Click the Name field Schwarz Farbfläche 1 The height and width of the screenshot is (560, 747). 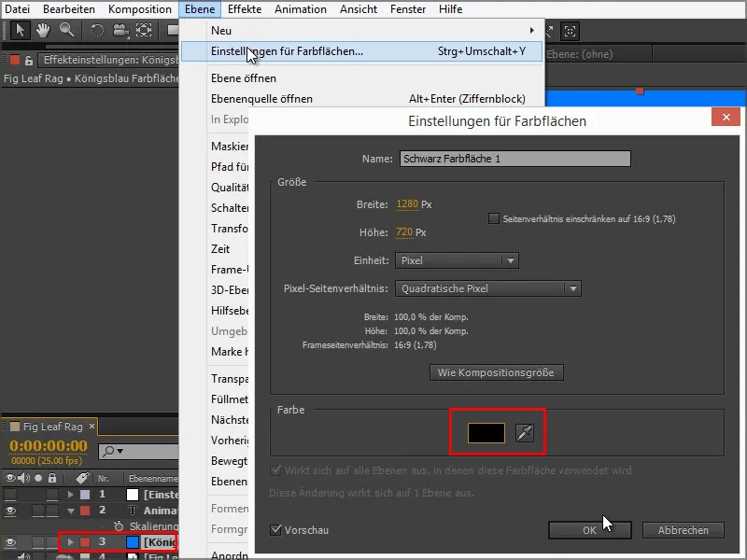pos(515,159)
